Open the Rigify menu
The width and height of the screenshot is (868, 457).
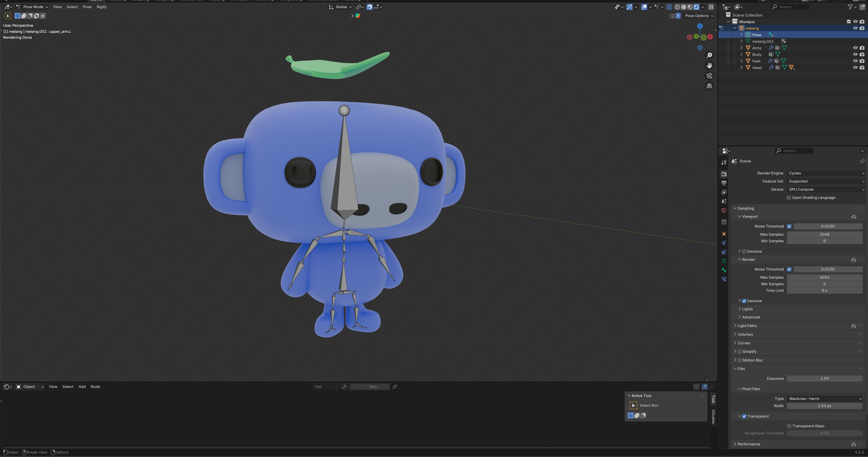click(101, 7)
